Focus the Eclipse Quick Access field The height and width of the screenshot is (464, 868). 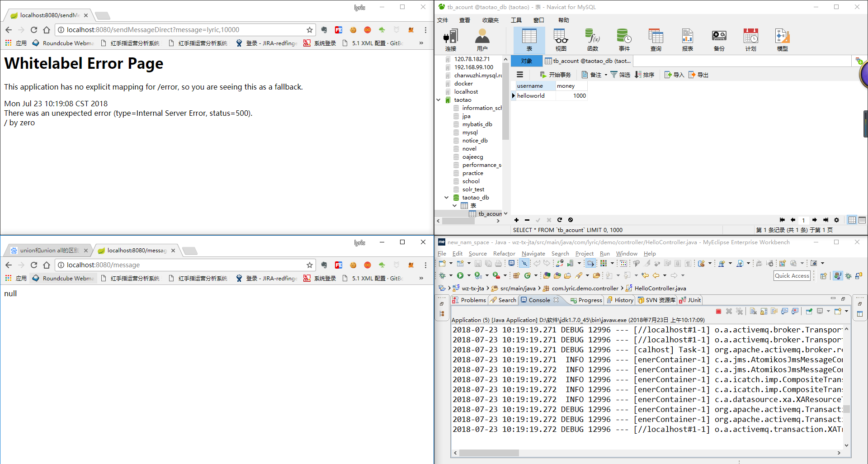(792, 276)
